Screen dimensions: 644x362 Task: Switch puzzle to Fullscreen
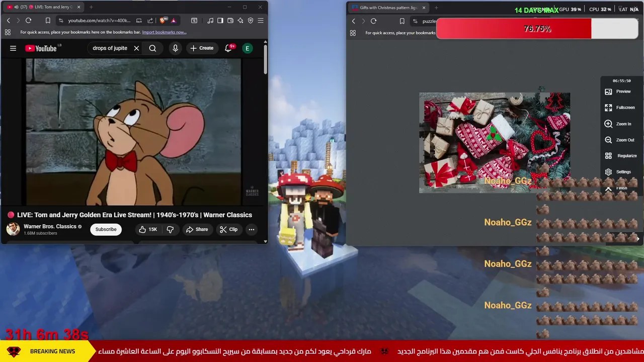click(620, 108)
